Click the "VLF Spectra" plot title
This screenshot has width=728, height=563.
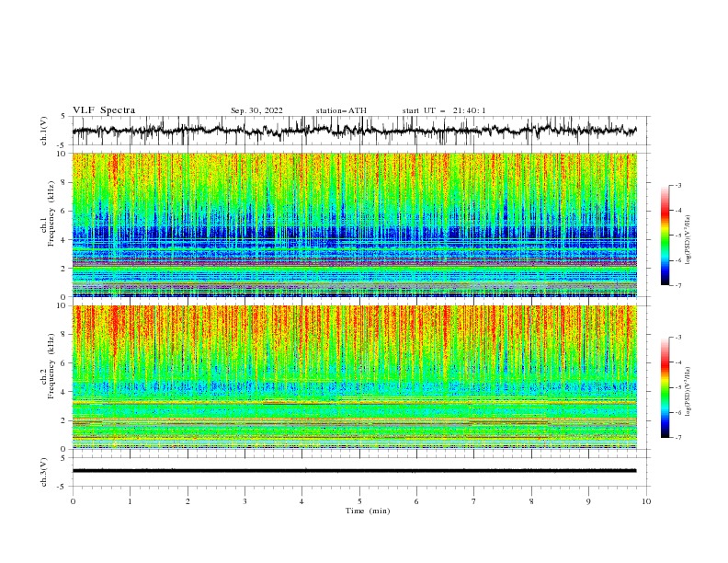(x=104, y=110)
